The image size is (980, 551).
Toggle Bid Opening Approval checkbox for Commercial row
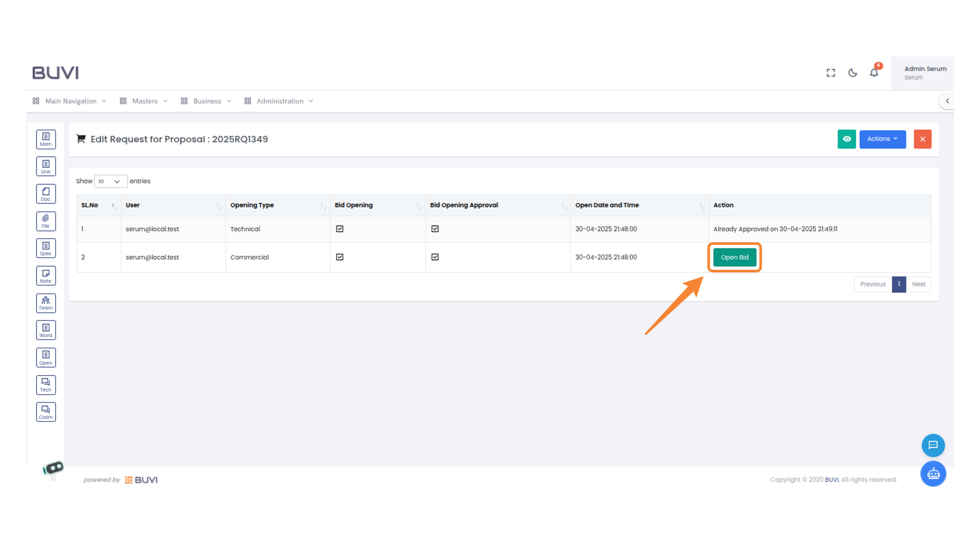point(435,257)
